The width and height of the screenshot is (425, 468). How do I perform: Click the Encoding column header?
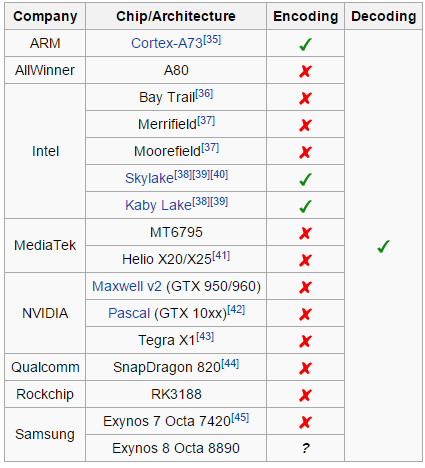[x=306, y=16]
